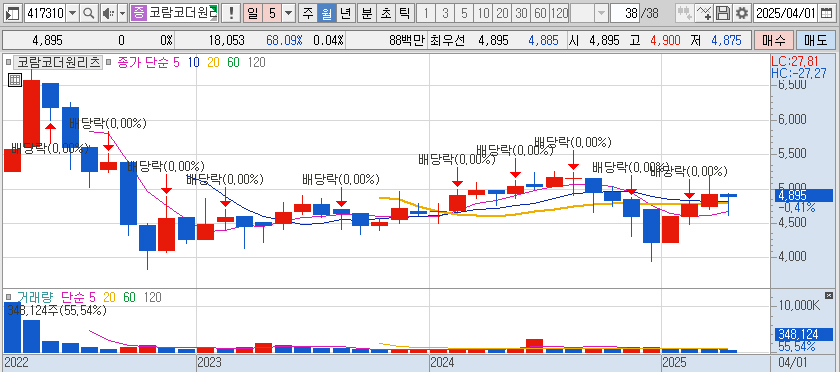Click the add indicator line icon
Screen dimensions: 840x372
[x=703, y=13]
